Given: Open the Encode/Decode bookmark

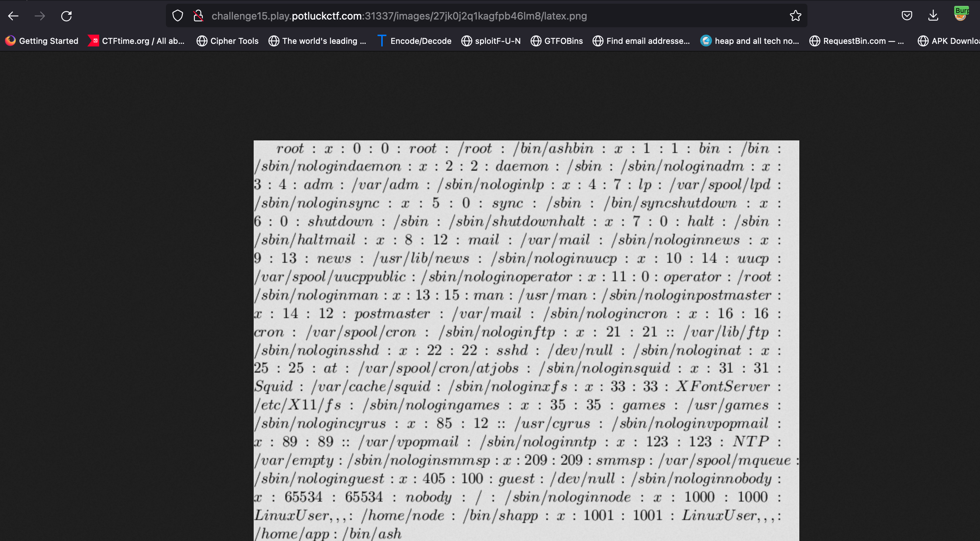Looking at the screenshot, I should [x=414, y=41].
